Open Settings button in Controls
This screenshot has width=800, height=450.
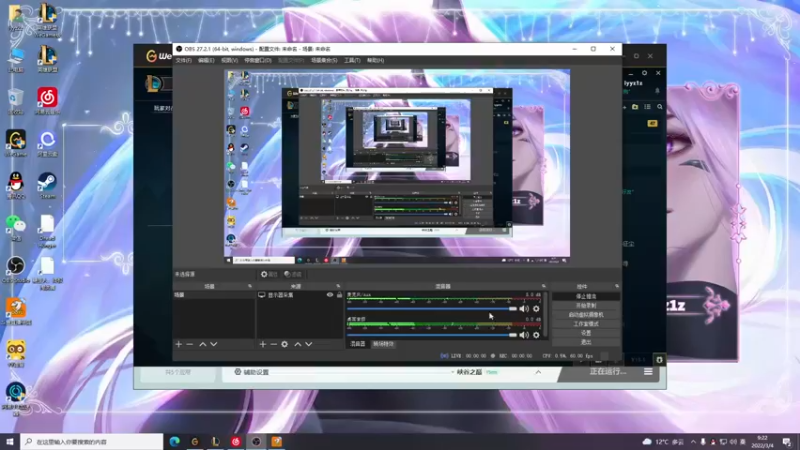(586, 333)
